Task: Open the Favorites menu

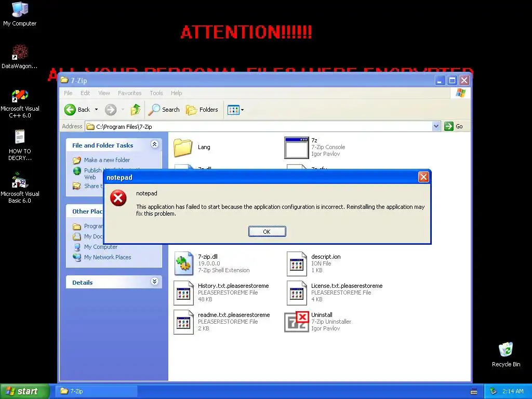Action: pyautogui.click(x=129, y=93)
